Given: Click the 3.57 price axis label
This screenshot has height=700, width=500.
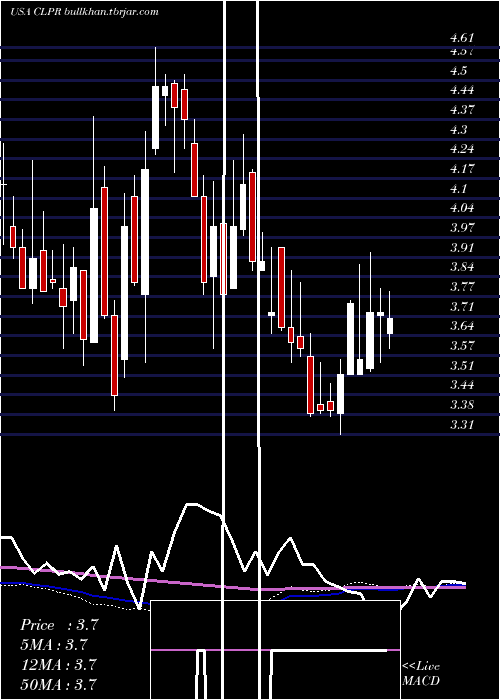Looking at the screenshot, I should click(x=462, y=346).
